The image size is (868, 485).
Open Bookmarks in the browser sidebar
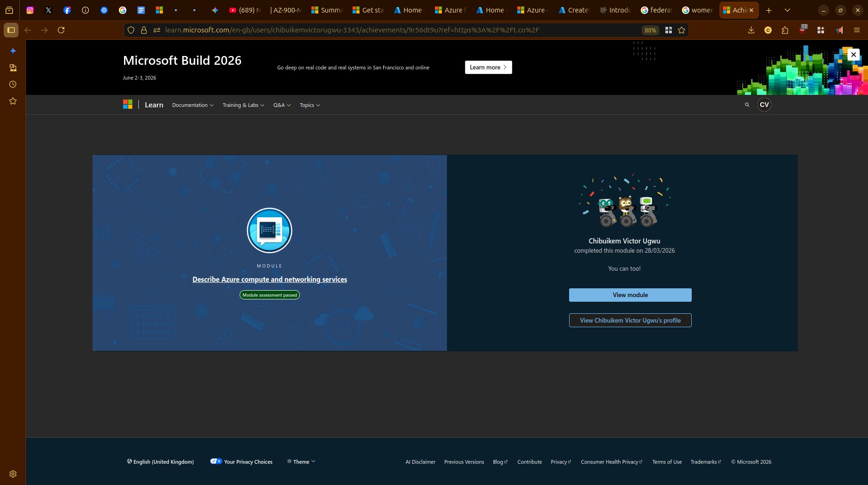13,101
